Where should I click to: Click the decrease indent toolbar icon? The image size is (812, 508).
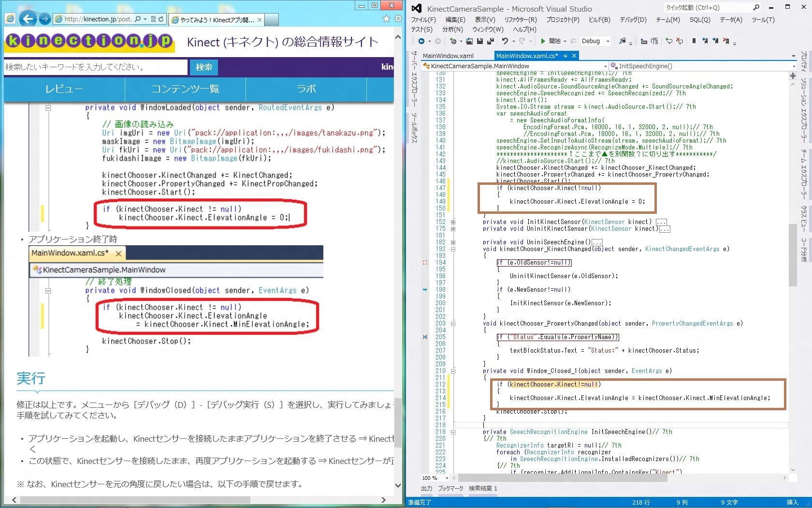644,41
